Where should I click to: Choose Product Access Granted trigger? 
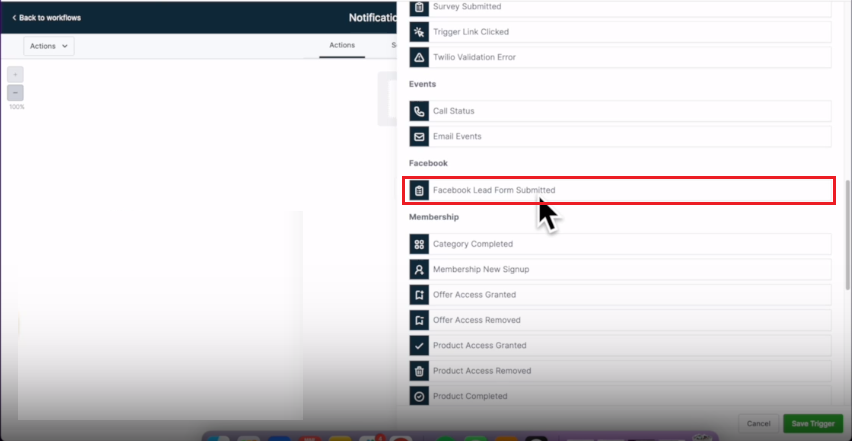pos(620,345)
